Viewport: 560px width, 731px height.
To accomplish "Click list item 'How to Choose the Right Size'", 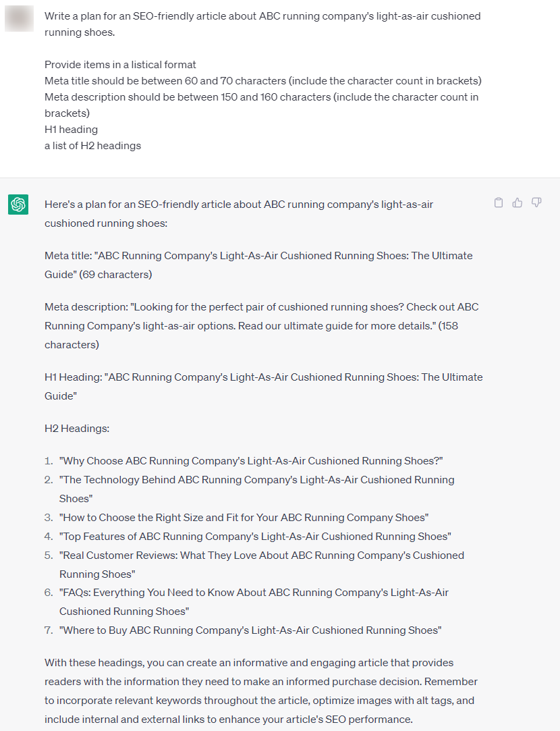I will (x=244, y=518).
